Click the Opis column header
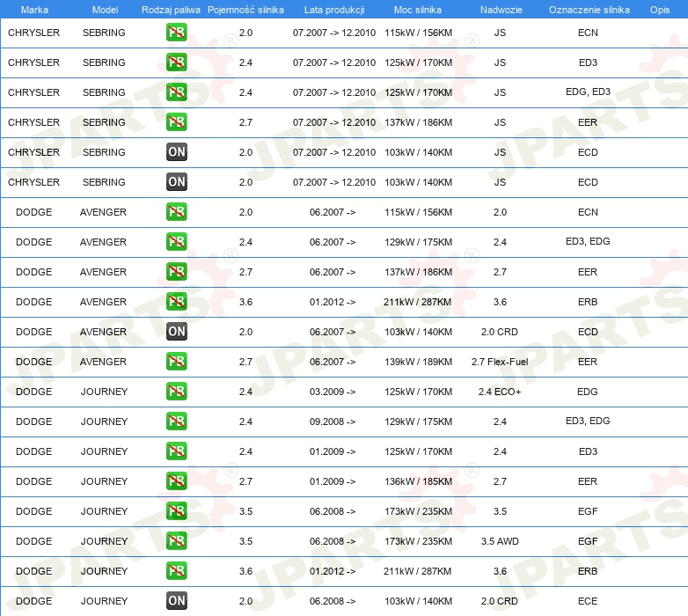Image resolution: width=688 pixels, height=616 pixels. [x=660, y=10]
